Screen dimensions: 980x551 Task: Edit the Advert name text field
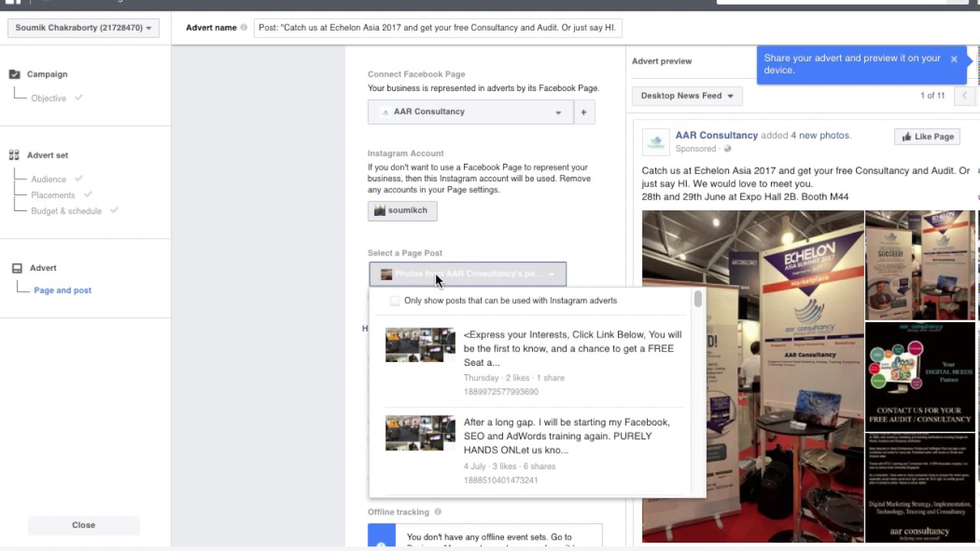click(x=438, y=28)
